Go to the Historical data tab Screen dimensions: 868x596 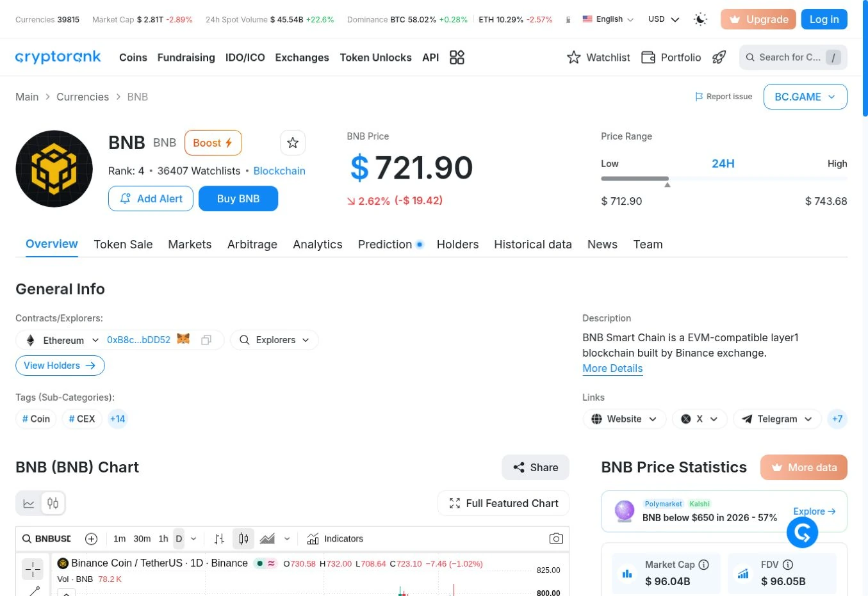point(533,245)
